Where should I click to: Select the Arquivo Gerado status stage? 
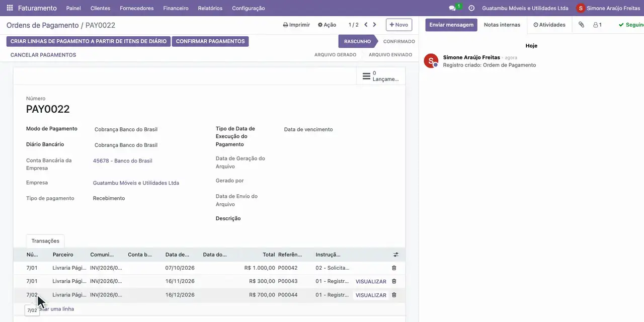click(x=335, y=55)
